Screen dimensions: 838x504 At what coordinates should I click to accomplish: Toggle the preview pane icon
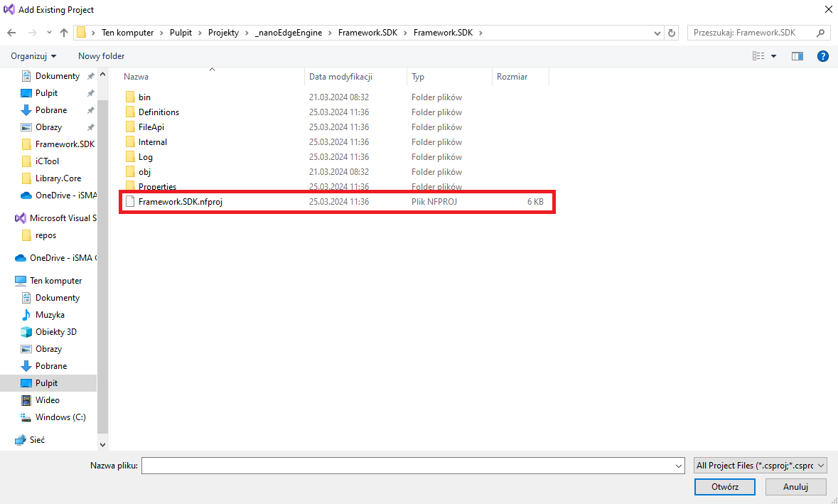pos(797,56)
